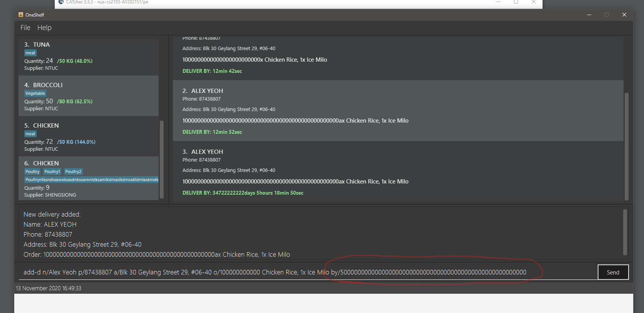Viewport: 644px width, 313px height.
Task: Click the CATcher window title bar icon
Action: [61, 2]
